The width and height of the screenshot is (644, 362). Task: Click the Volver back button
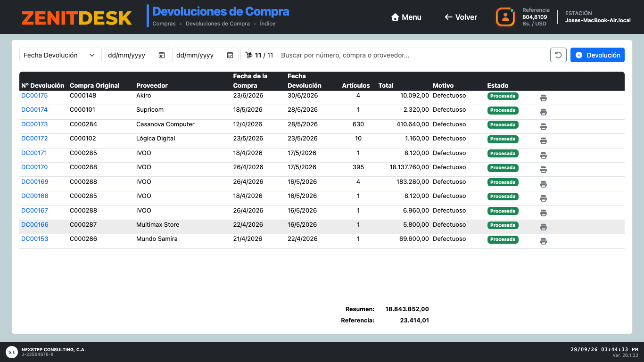(x=461, y=17)
